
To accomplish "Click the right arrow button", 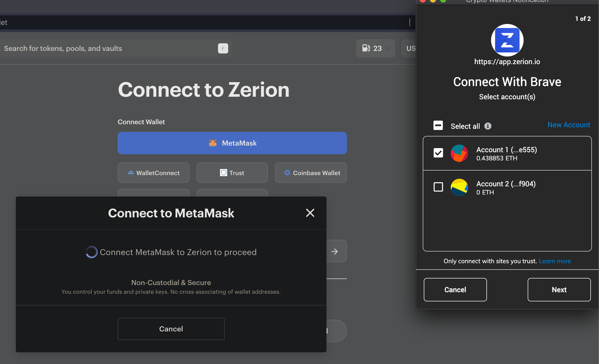I will coord(335,251).
